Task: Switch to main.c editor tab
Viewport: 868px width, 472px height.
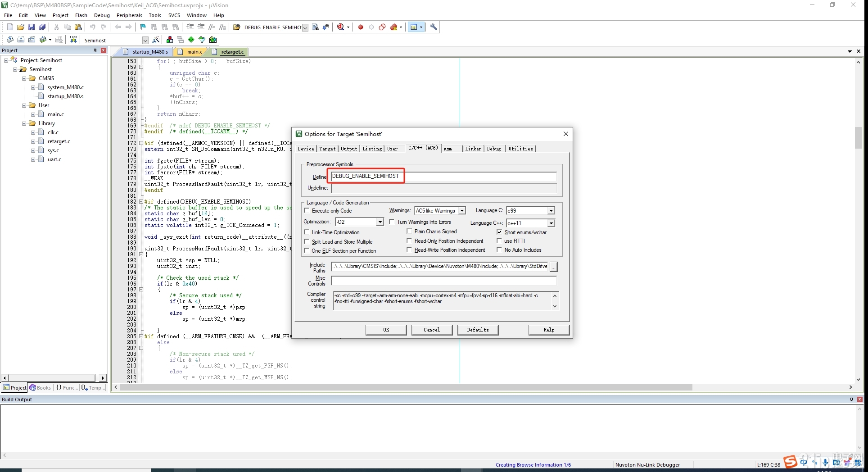Action: click(194, 52)
